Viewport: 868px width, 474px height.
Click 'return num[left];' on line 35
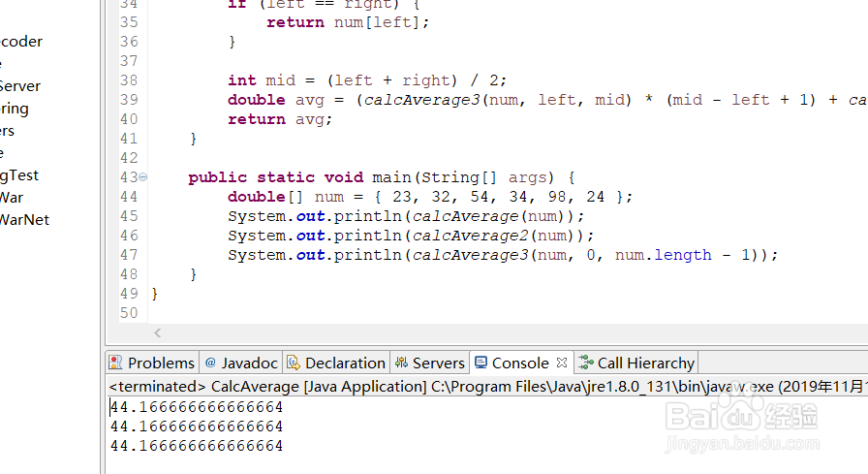[348, 22]
